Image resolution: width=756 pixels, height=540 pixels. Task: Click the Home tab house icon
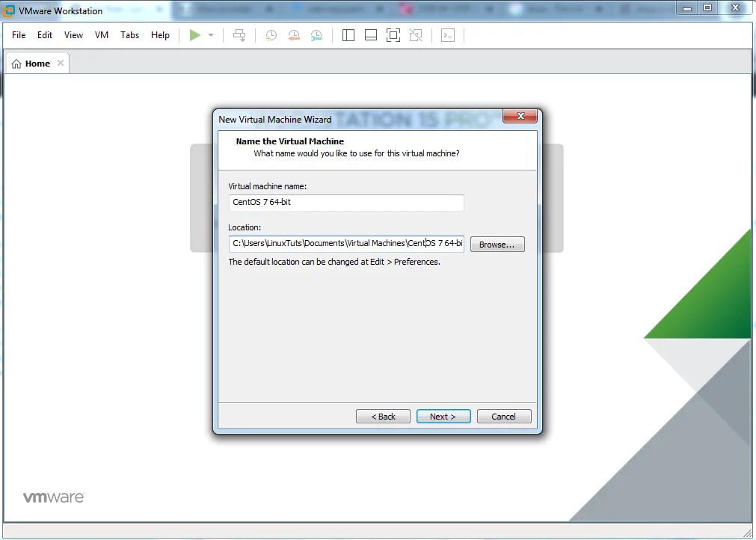(x=16, y=64)
